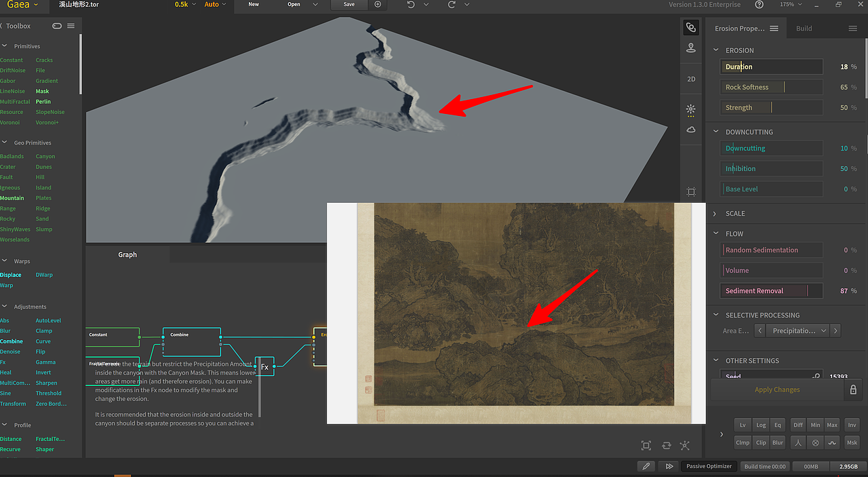This screenshot has width=868, height=477.
Task: Toggle the Clip post-process button
Action: (761, 442)
